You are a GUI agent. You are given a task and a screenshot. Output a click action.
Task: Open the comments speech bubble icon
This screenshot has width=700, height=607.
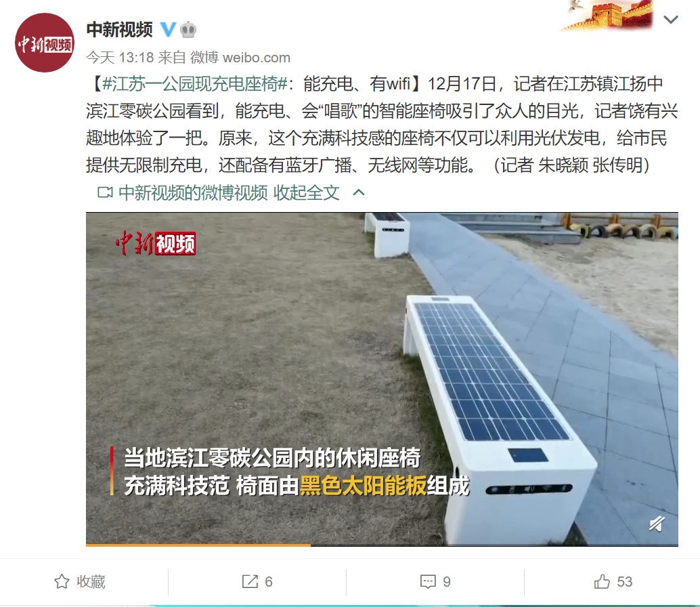[x=428, y=581]
